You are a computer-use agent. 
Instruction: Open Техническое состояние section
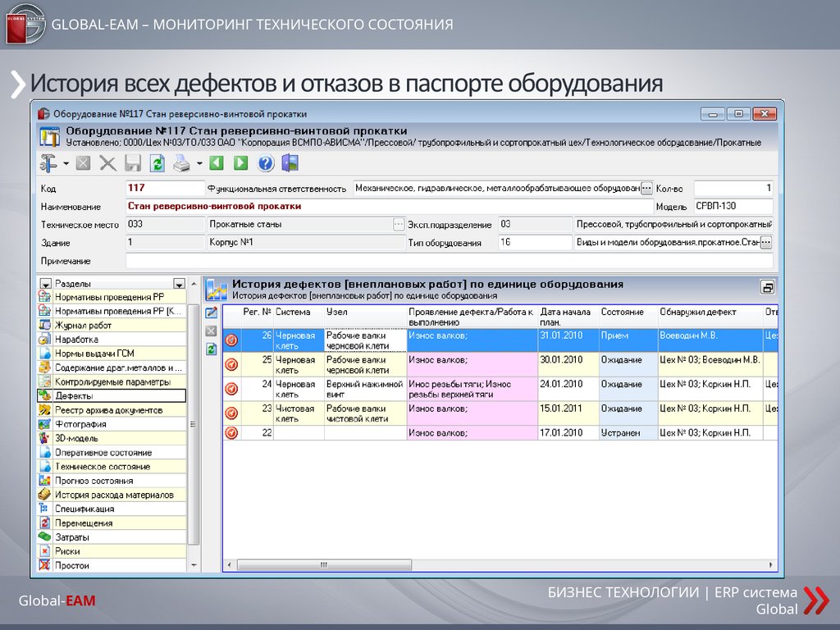[x=112, y=466]
